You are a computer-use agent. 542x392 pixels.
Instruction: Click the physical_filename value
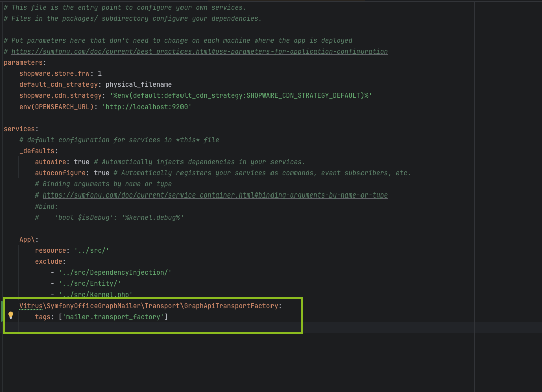(138, 84)
